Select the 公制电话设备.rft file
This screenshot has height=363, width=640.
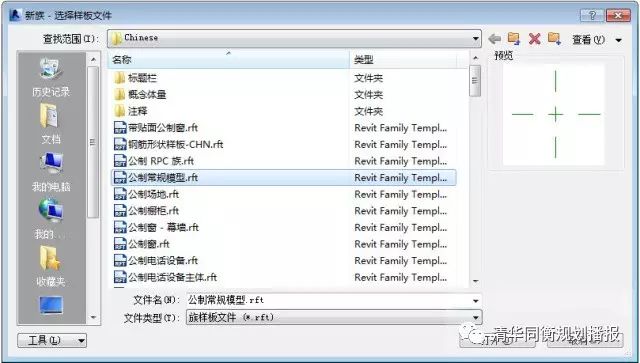pos(156,261)
